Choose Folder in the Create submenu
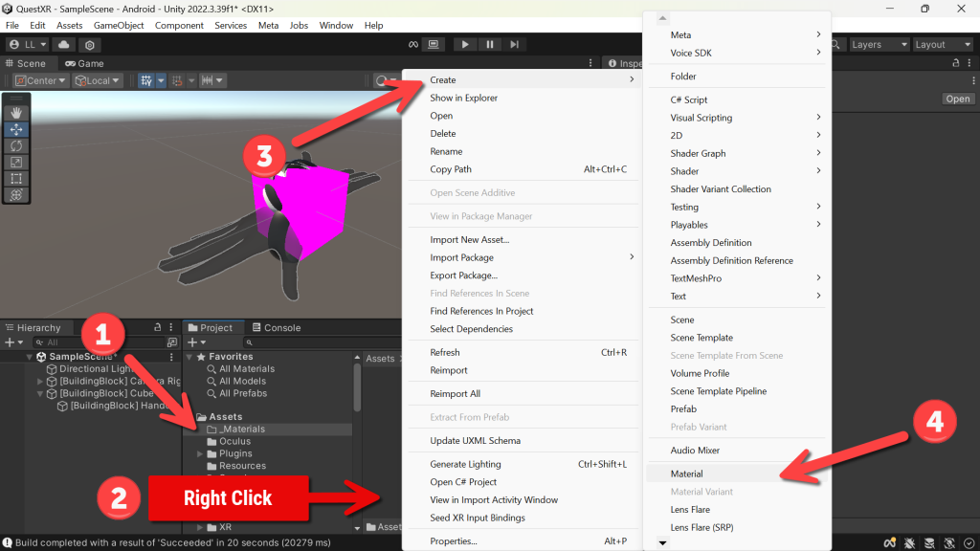 pyautogui.click(x=739, y=77)
